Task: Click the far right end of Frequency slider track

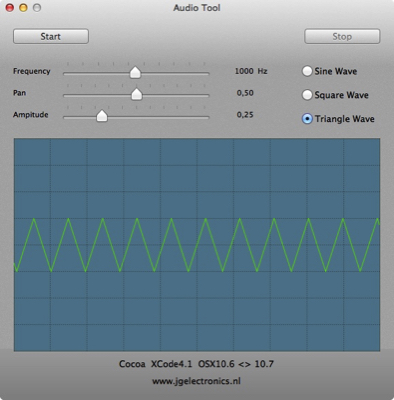Action: (x=208, y=74)
